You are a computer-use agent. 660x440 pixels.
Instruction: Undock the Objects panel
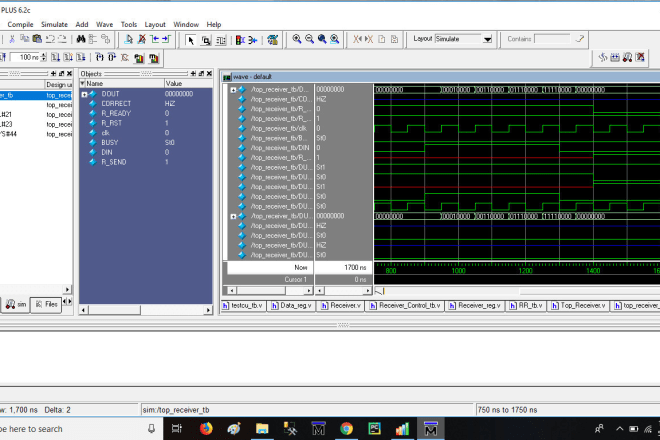[x=201, y=74]
